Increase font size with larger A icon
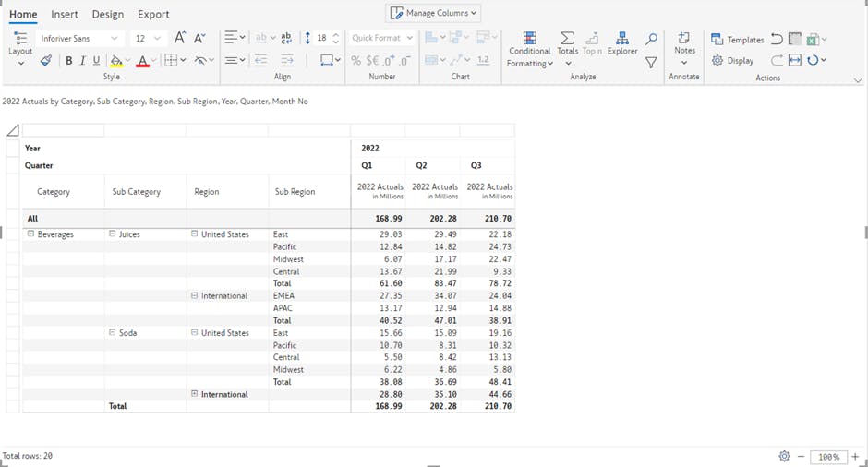 180,38
